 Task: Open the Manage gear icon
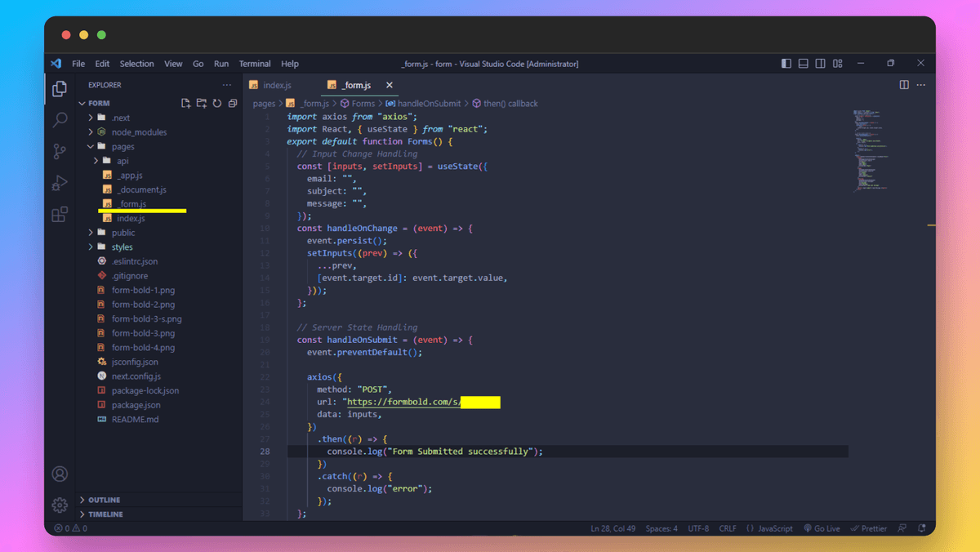pyautogui.click(x=60, y=505)
